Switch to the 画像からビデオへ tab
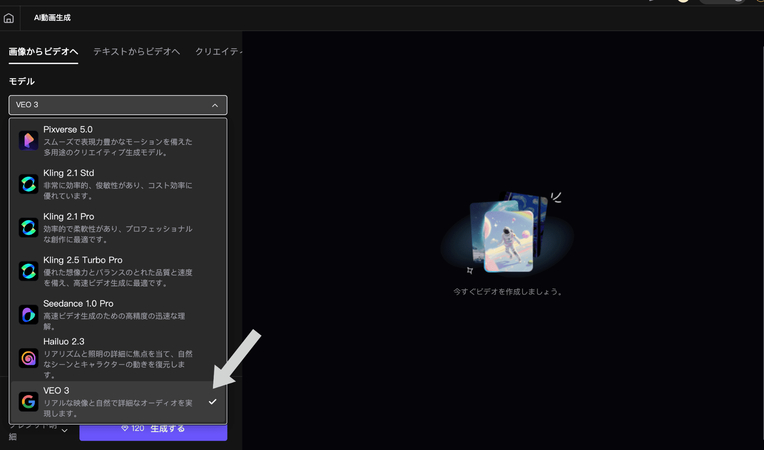764x450 pixels. tap(43, 51)
